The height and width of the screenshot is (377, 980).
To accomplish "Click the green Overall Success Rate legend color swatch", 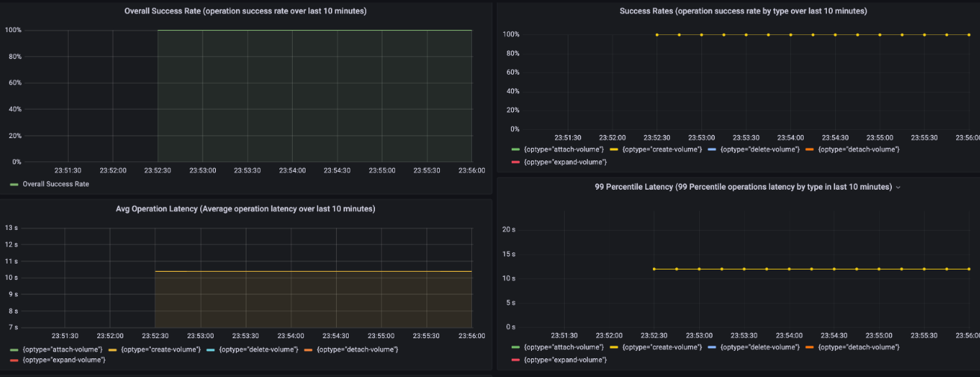I will pos(14,184).
